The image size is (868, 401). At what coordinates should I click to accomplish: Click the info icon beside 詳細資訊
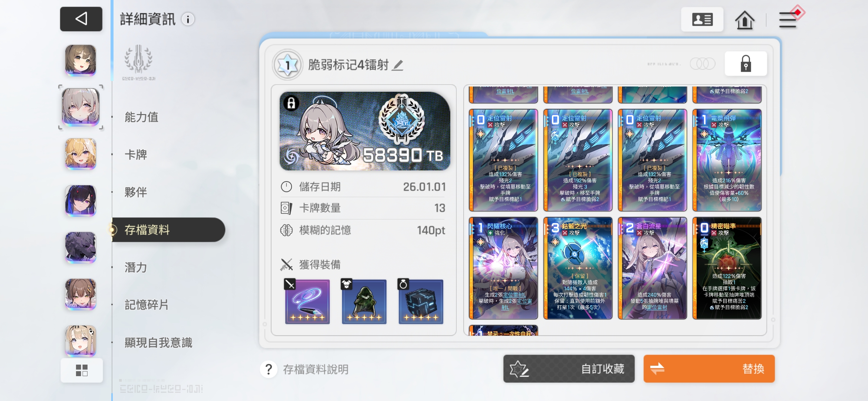[x=188, y=19]
